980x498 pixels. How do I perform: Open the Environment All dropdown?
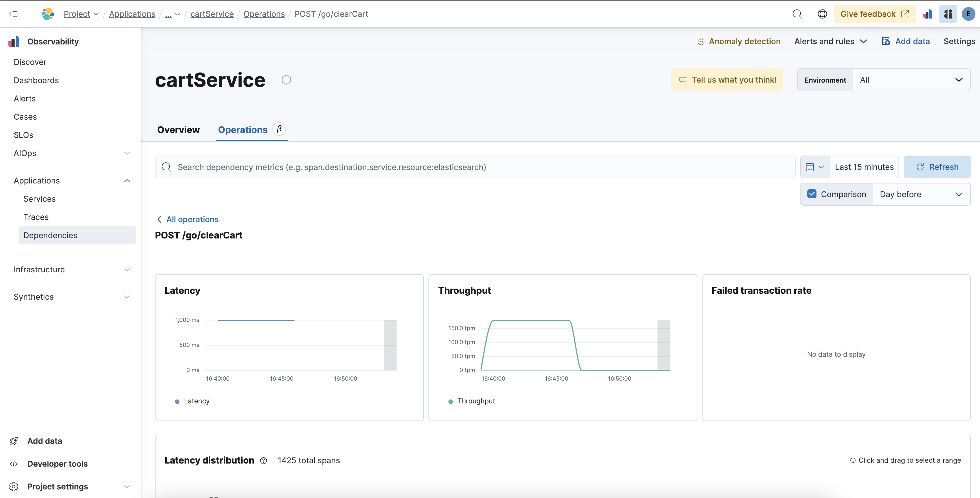click(x=912, y=80)
